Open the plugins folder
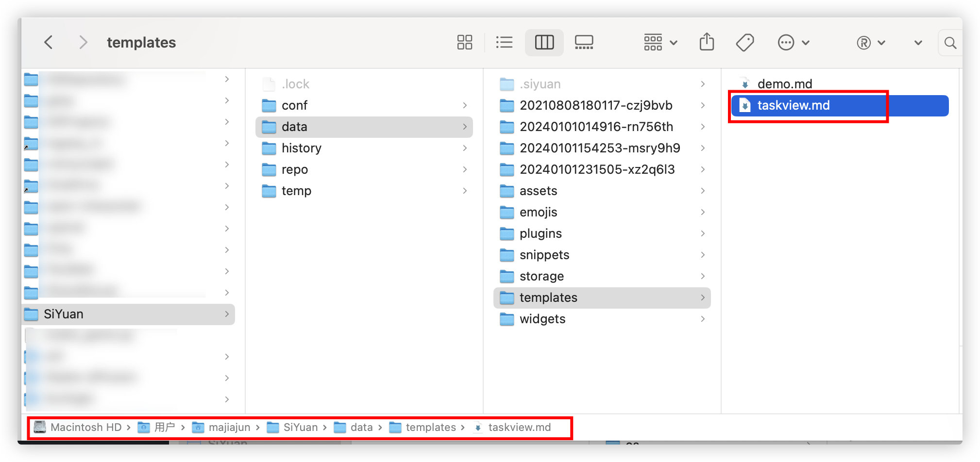 coord(602,234)
